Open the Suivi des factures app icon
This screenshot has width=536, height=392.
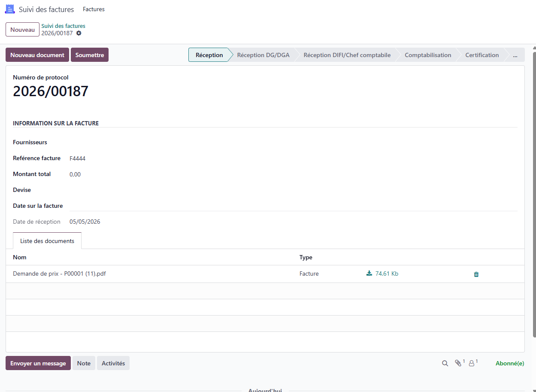tap(9, 9)
